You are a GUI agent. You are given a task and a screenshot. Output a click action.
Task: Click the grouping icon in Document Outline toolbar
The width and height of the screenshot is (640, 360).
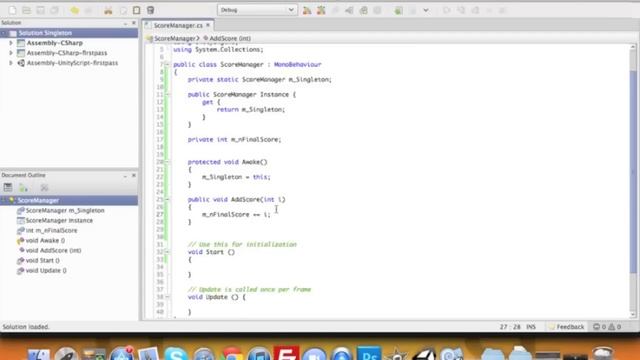(8, 187)
